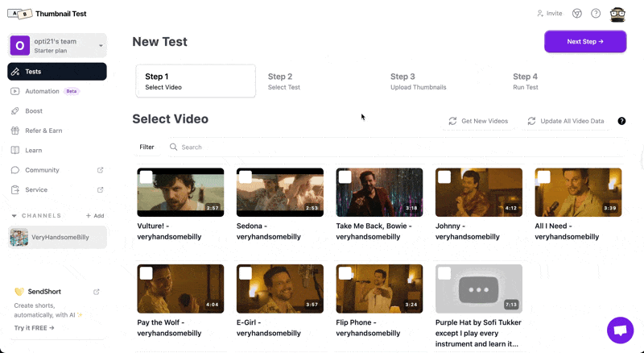Click the Community chat bubble icon
Screen dimensions: 644x353
(x=15, y=170)
